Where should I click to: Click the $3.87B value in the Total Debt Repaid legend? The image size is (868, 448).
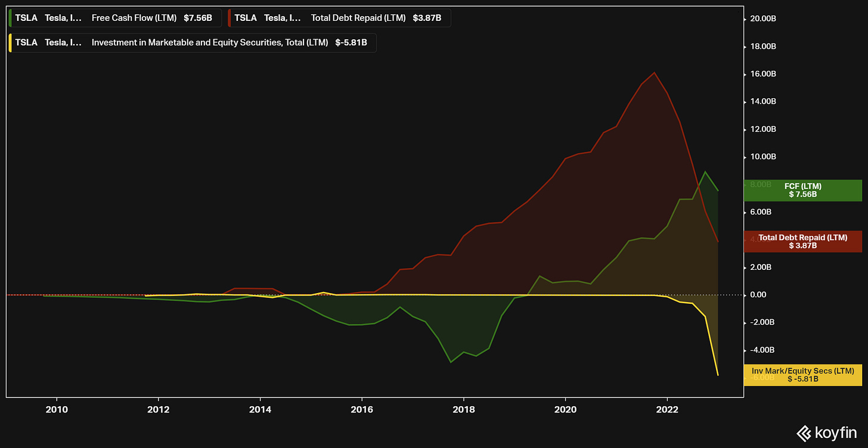tap(427, 18)
